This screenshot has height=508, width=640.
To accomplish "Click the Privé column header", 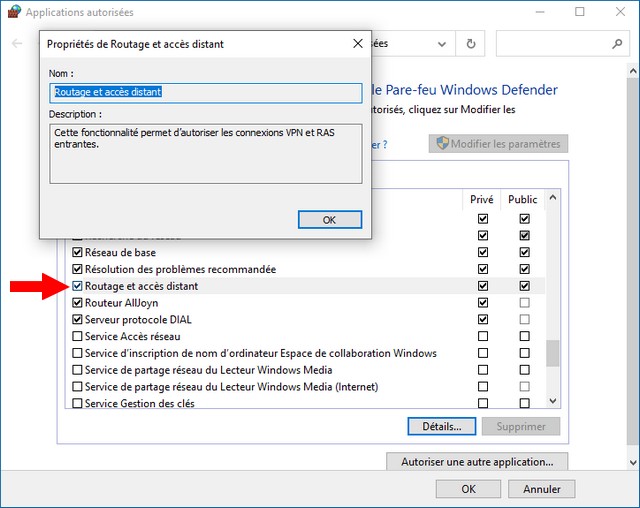I will 482,199.
